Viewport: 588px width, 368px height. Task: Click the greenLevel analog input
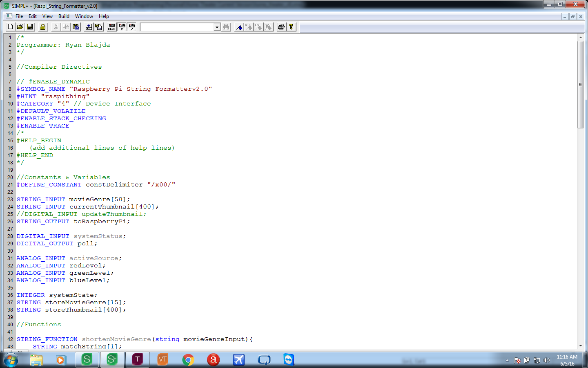click(x=89, y=273)
